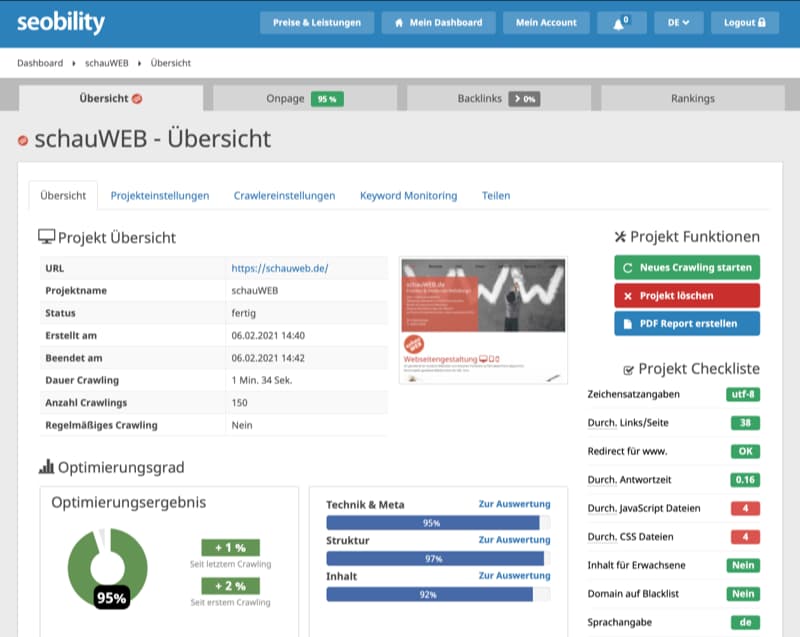Click the bar chart icon beside Optimierungsgrad
Screen dimensions: 800x637
pyautogui.click(x=46, y=466)
